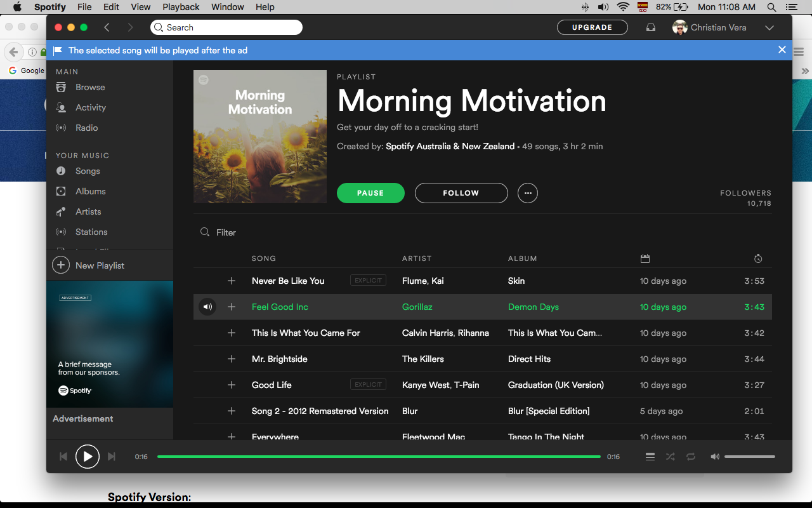Click the Christian Vera profile name
Screen dimensions: 812x508
click(718, 27)
